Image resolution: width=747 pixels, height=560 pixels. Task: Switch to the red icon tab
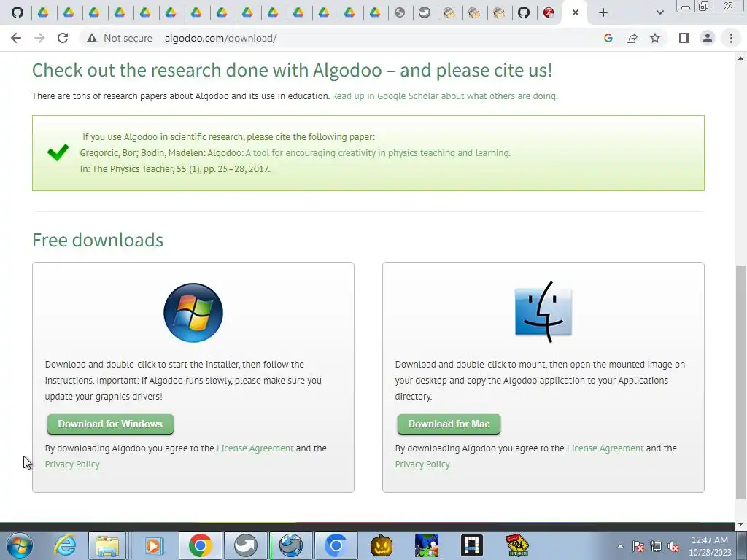pos(549,12)
